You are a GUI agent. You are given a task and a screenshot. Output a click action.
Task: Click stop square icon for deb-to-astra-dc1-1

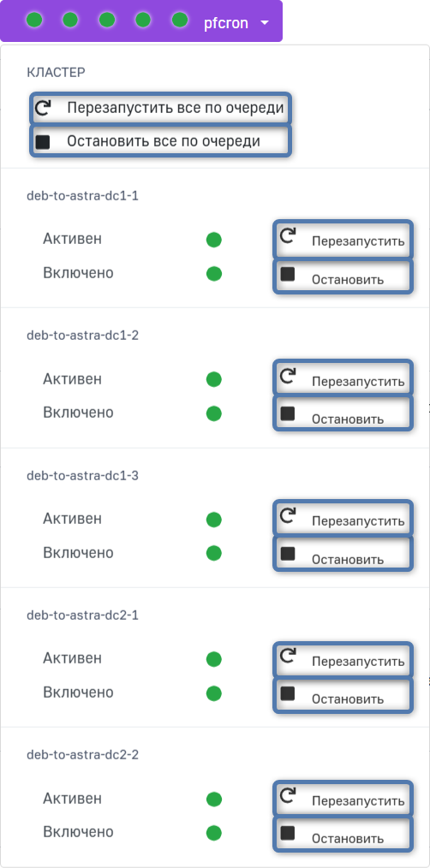pos(287,274)
